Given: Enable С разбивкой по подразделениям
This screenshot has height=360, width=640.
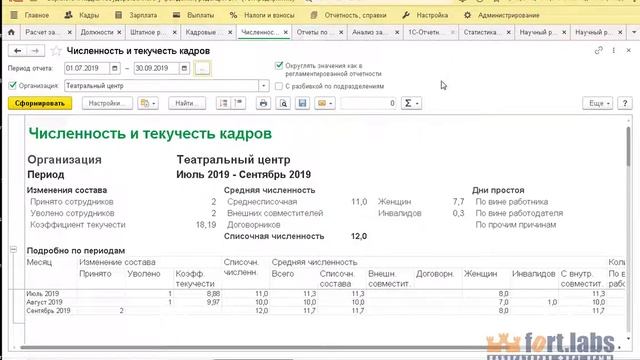Looking at the screenshot, I should point(279,86).
